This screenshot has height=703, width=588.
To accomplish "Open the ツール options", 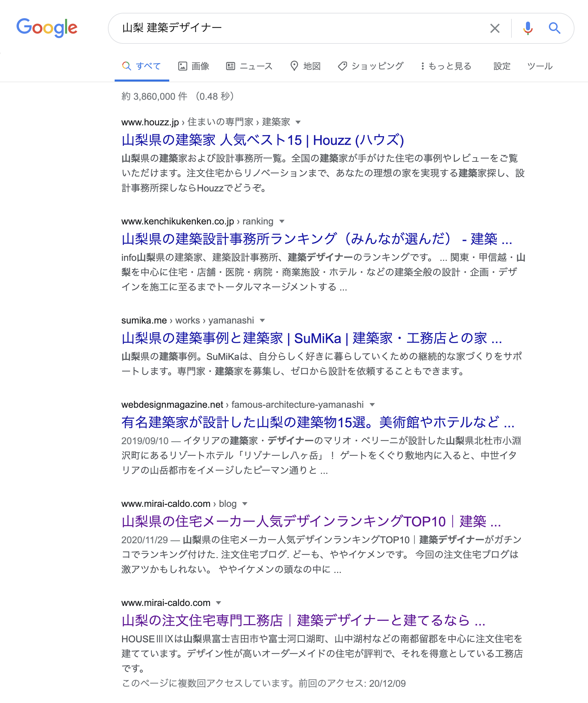I will click(x=540, y=66).
